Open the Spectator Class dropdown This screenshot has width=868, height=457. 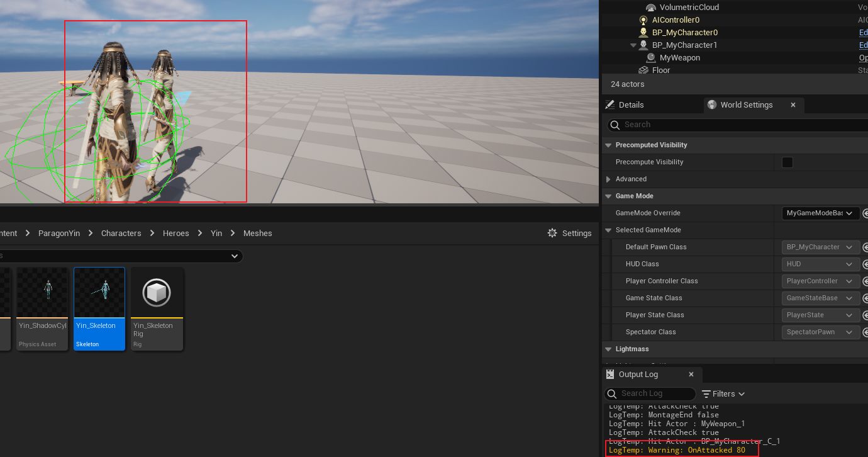point(821,332)
